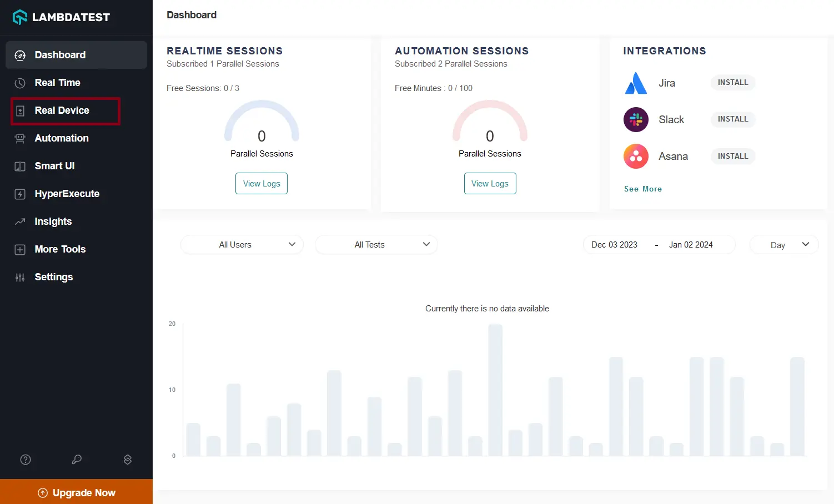Select HyperExecute in sidebar
Image resolution: width=834 pixels, height=504 pixels.
click(x=76, y=194)
